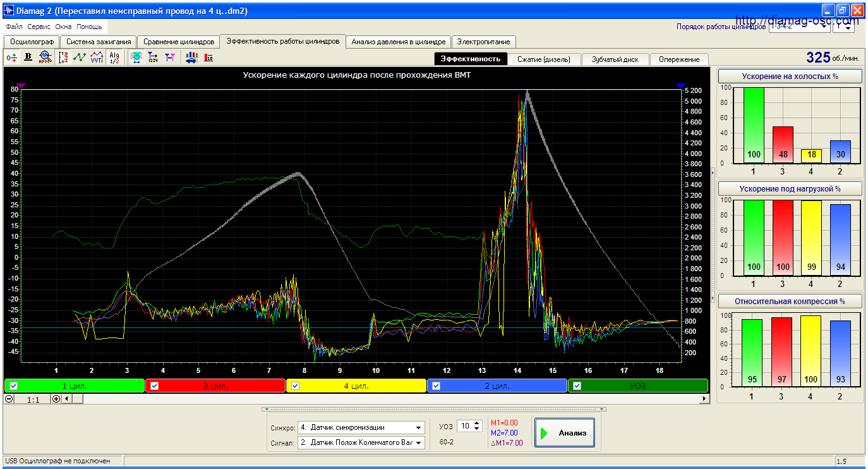
Task: Select the Опережение sub-tab
Action: tap(679, 59)
